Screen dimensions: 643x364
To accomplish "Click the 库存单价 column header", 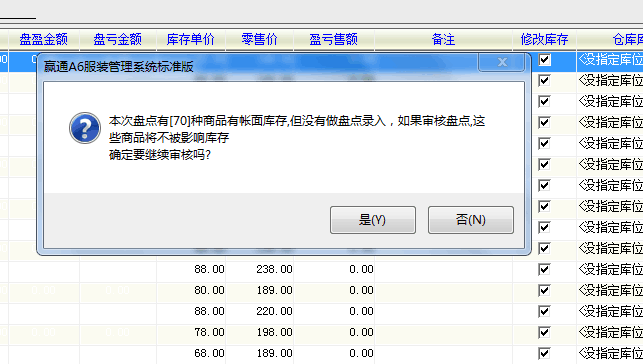I will pyautogui.click(x=191, y=39).
